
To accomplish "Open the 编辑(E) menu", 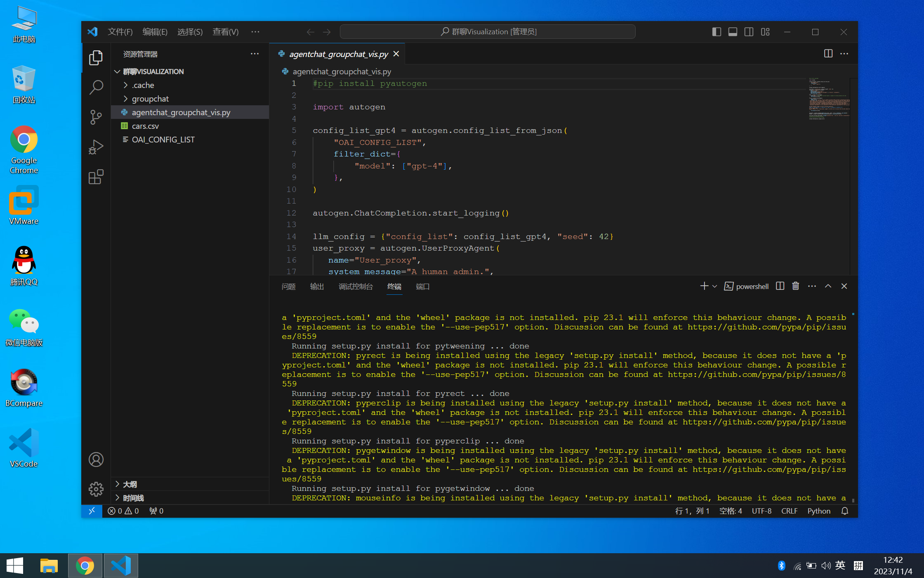I will 155,32.
